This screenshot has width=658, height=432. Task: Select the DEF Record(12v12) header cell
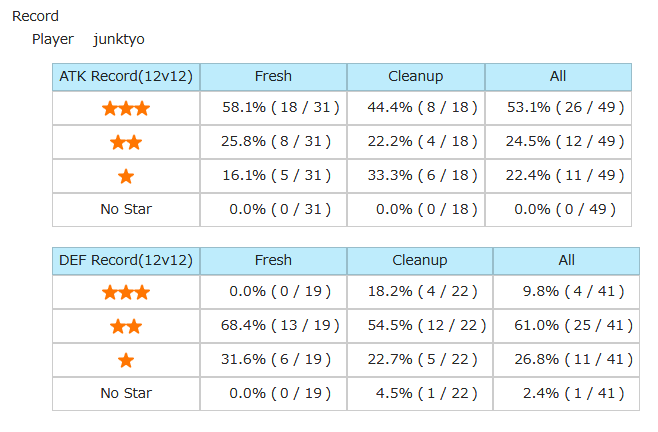point(126,260)
